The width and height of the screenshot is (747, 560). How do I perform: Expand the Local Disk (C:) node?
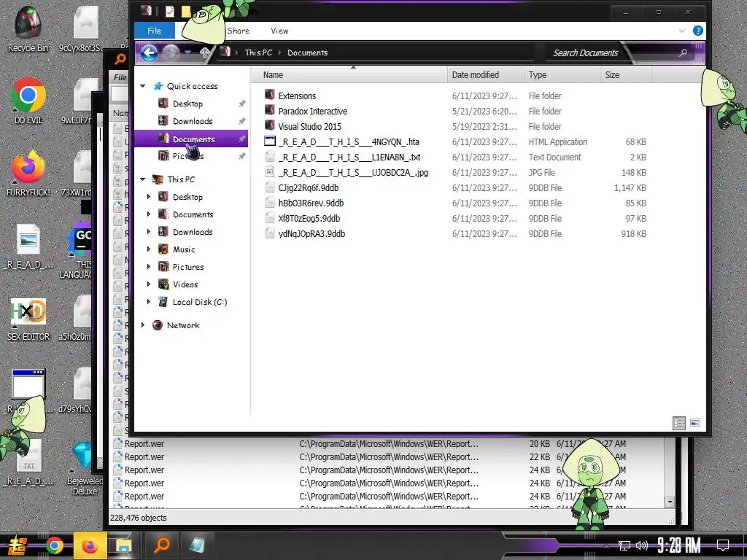149,302
